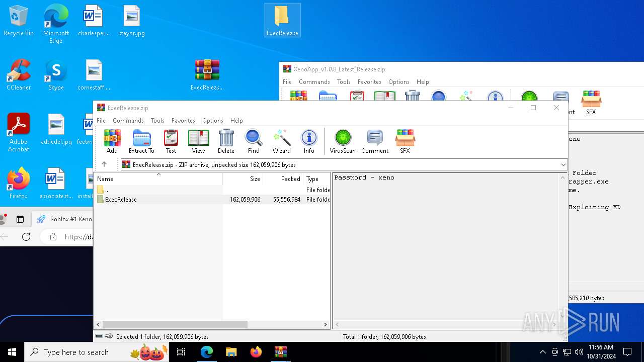
Task: Open Firefox from taskbar
Action: click(x=256, y=352)
